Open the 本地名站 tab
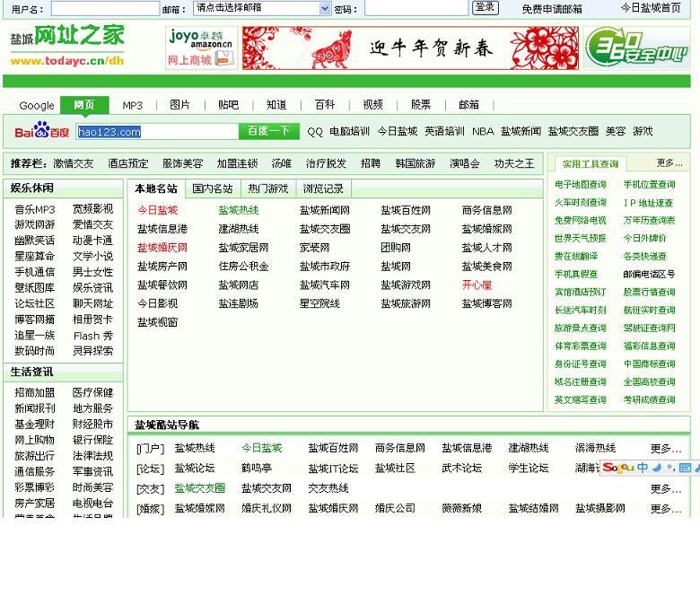 click(156, 188)
